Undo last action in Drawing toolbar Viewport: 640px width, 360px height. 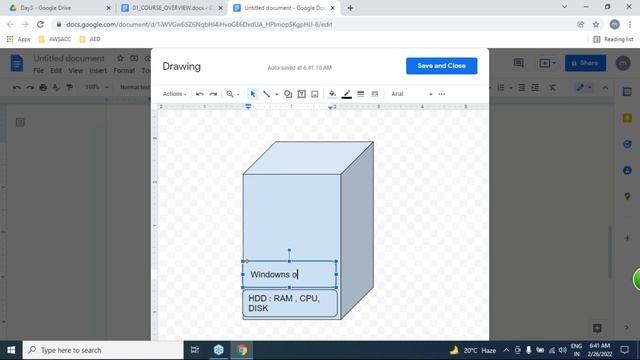click(200, 94)
